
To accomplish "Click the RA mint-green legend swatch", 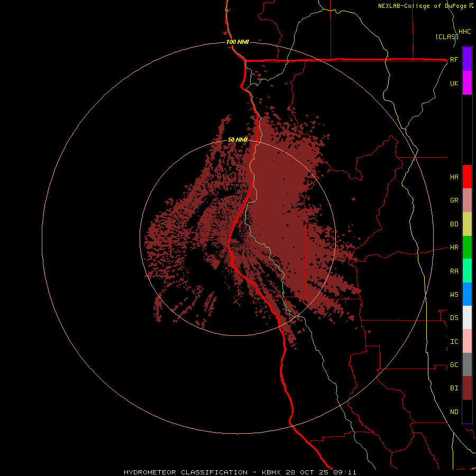I will point(467,271).
